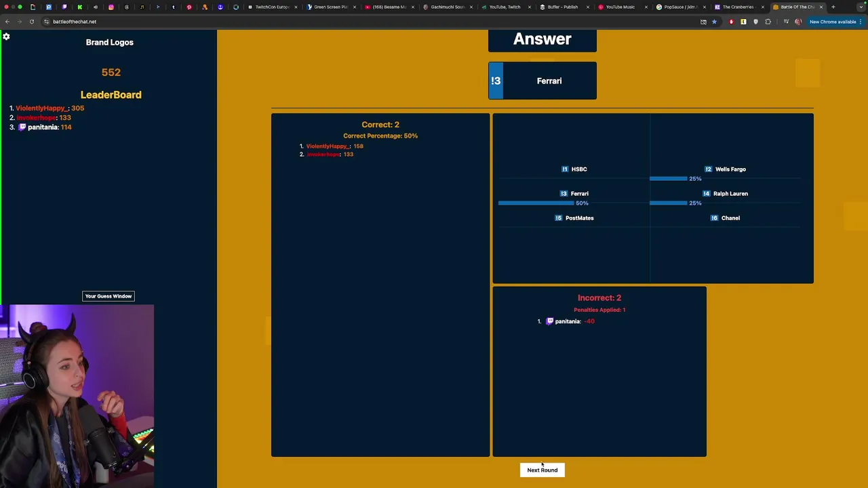Switch to the Green Screen tab

point(331,7)
